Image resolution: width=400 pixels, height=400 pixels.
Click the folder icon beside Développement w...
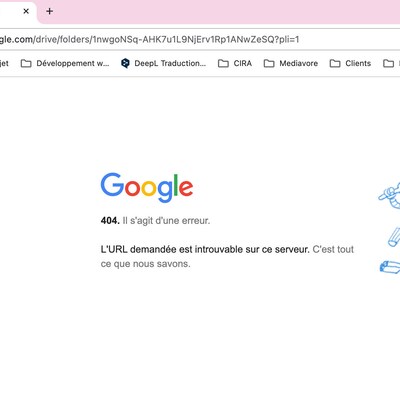click(26, 63)
